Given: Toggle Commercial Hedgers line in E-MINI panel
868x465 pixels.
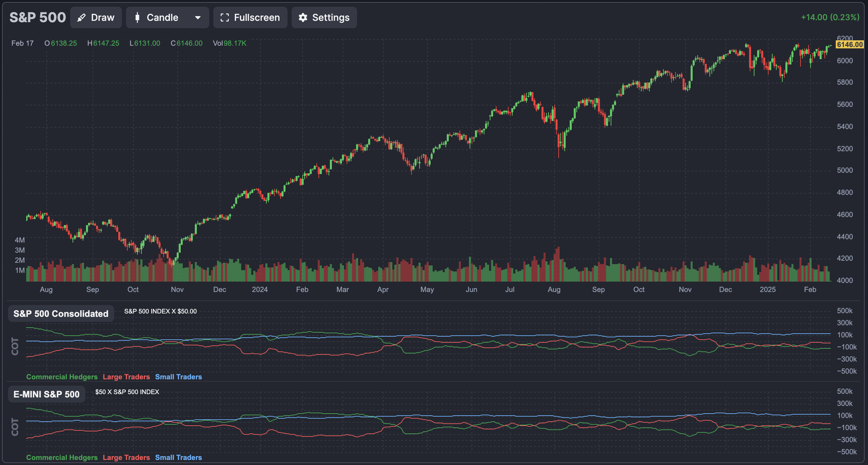Looking at the screenshot, I should (62, 457).
